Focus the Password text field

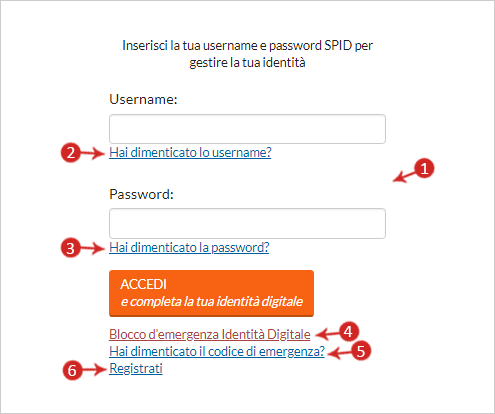(x=247, y=223)
